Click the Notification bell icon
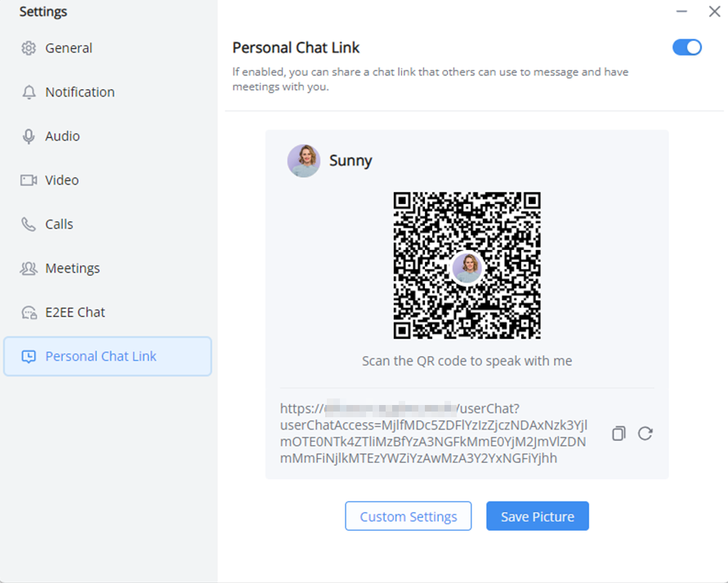Image resolution: width=728 pixels, height=583 pixels. [x=29, y=92]
